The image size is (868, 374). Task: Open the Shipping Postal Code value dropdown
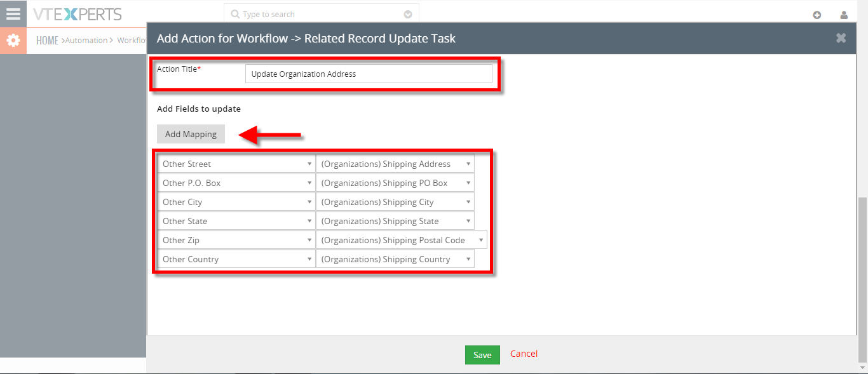tap(402, 240)
